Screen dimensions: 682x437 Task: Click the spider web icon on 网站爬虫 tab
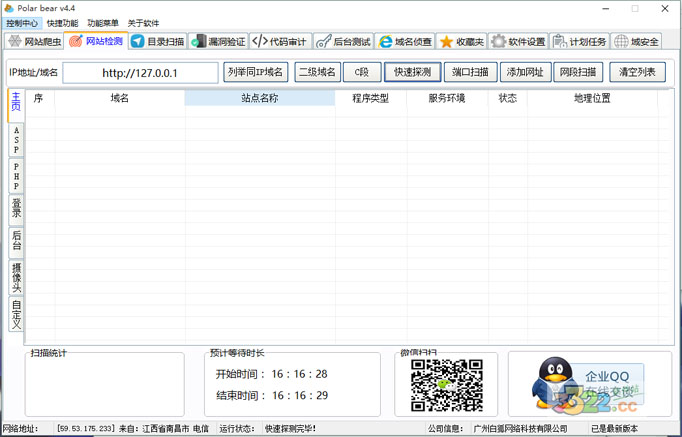tap(14, 41)
